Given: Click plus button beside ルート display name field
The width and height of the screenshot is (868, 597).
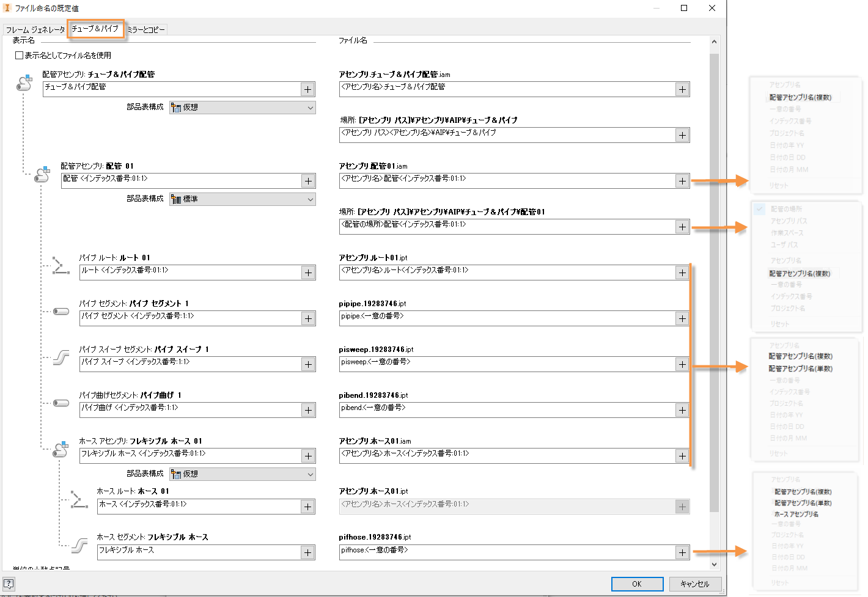Looking at the screenshot, I should pyautogui.click(x=307, y=273).
